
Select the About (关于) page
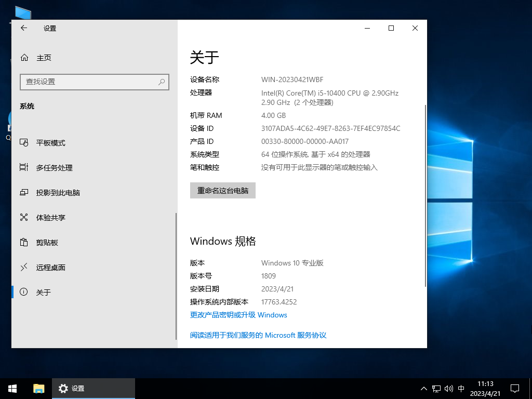pos(43,292)
